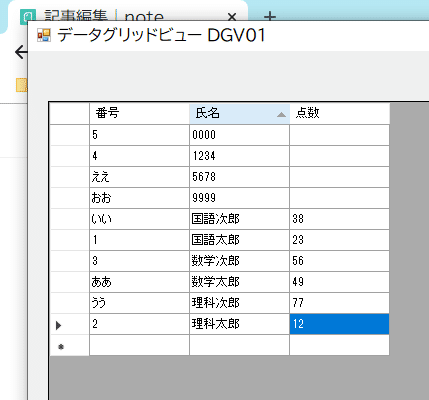Select the ああ number cell
429x400 pixels.
(x=139, y=282)
